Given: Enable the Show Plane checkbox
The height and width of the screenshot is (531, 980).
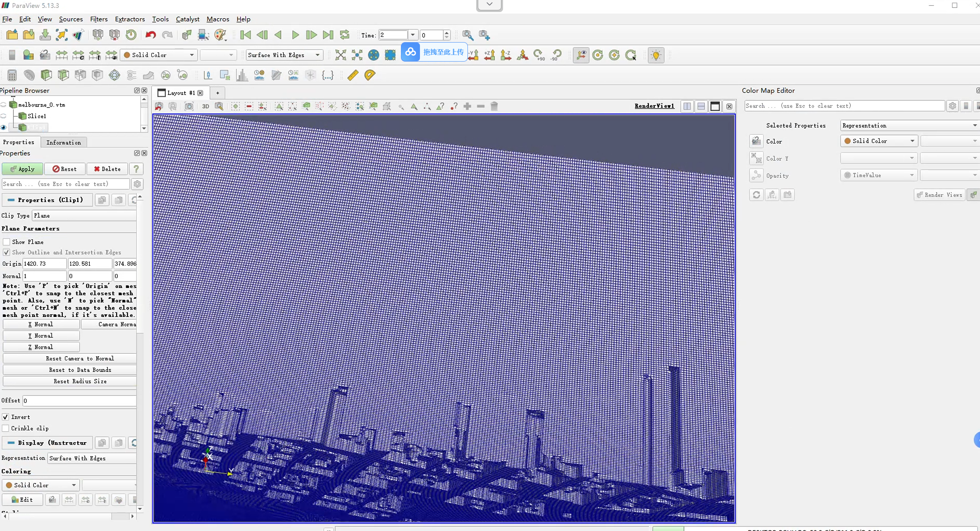Looking at the screenshot, I should (x=7, y=242).
